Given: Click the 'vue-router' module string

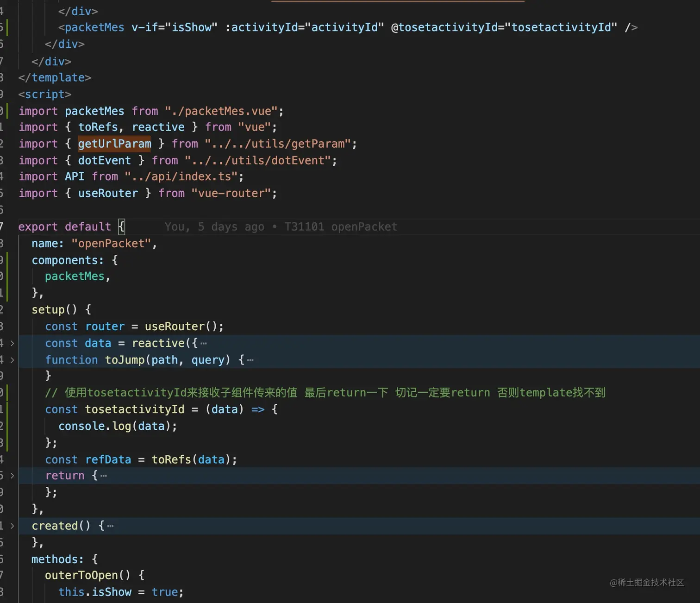Looking at the screenshot, I should click(231, 193).
